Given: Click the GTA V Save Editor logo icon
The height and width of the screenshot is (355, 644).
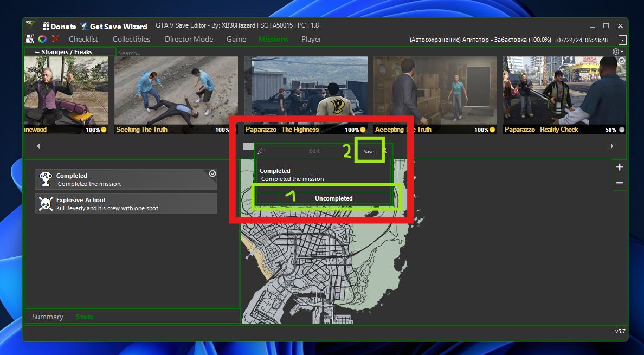Looking at the screenshot, I should (30, 25).
